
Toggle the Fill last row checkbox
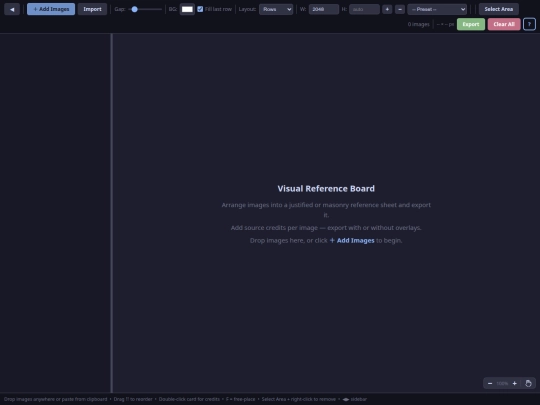click(x=200, y=9)
